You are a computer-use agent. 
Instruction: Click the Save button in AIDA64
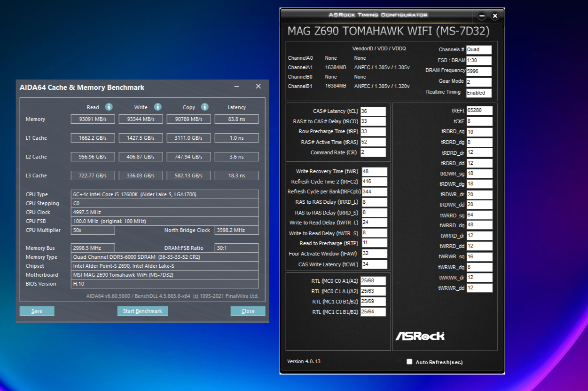point(37,311)
